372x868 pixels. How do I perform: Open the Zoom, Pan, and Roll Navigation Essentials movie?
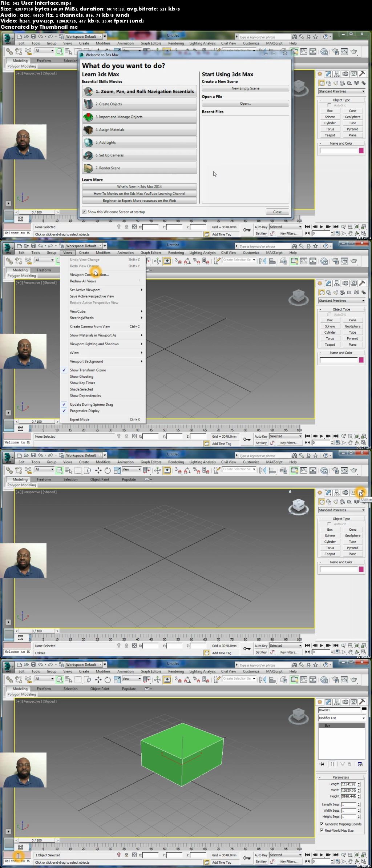click(x=139, y=92)
